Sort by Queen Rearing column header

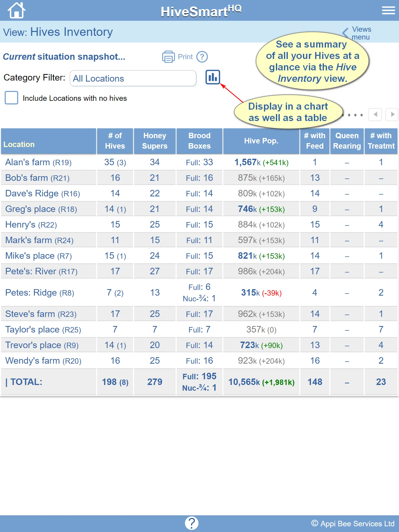(347, 141)
